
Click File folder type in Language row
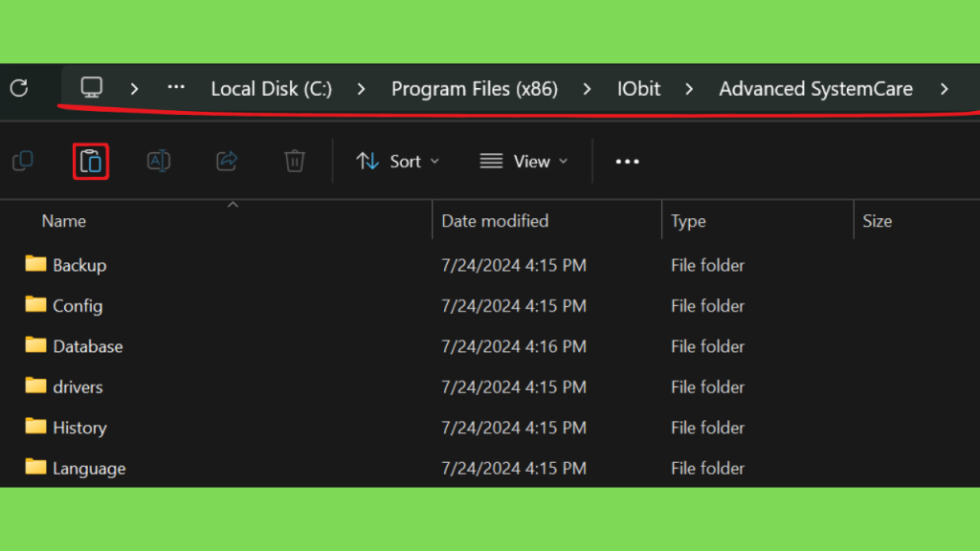pos(707,469)
